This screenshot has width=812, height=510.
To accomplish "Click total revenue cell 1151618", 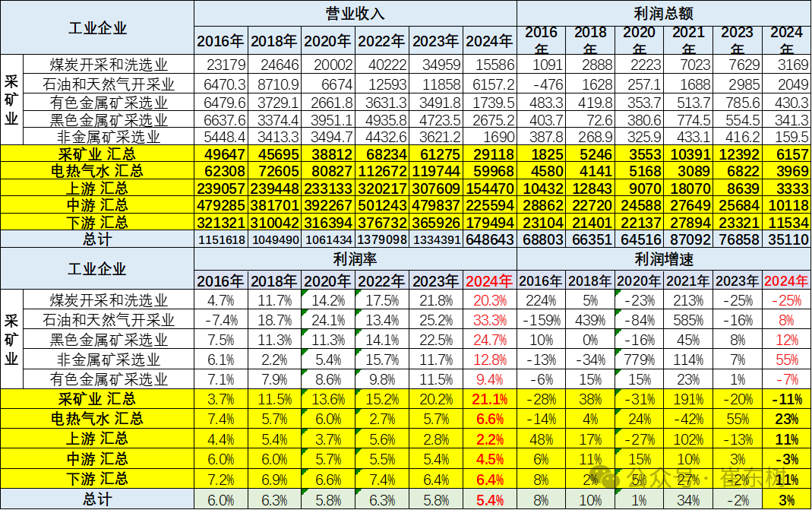I will coord(220,239).
